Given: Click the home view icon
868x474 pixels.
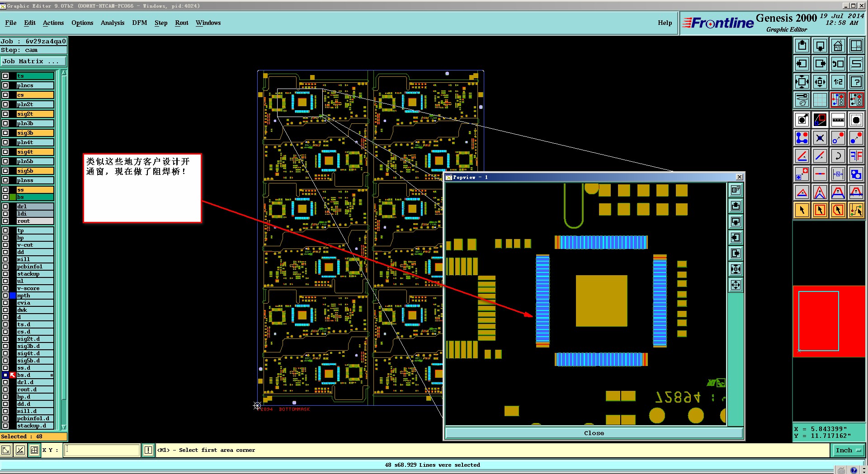Looking at the screenshot, I should tap(838, 46).
